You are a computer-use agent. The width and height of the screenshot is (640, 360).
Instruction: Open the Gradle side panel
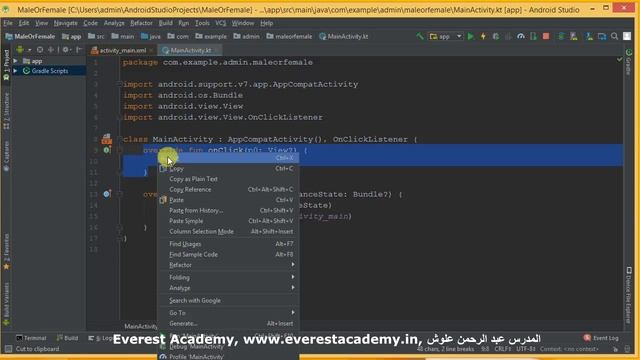tap(629, 62)
